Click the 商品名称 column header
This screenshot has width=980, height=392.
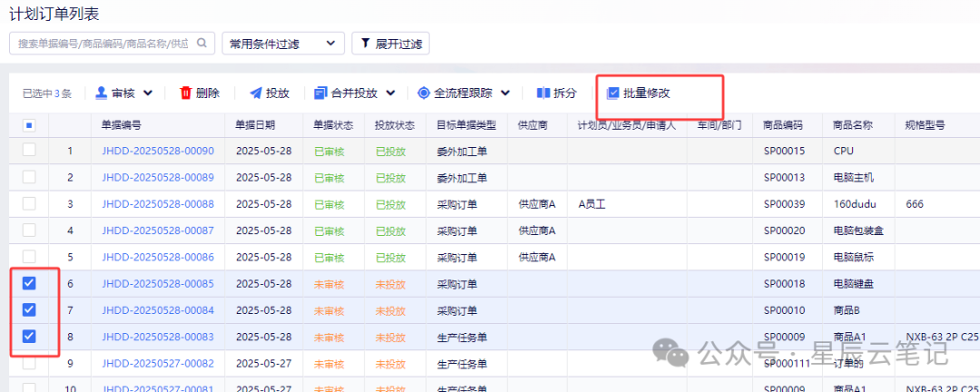853,124
